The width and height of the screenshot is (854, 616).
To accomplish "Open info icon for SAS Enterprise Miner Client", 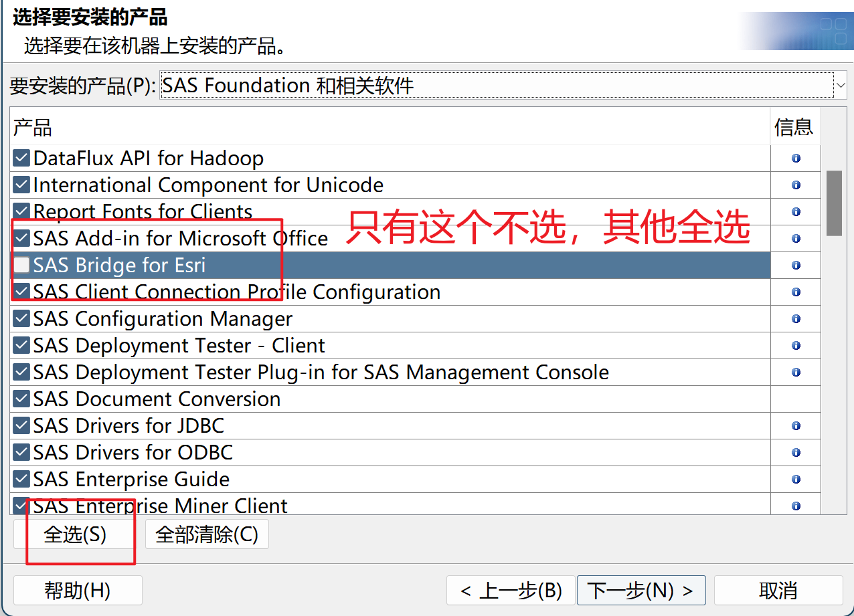I will 796,506.
